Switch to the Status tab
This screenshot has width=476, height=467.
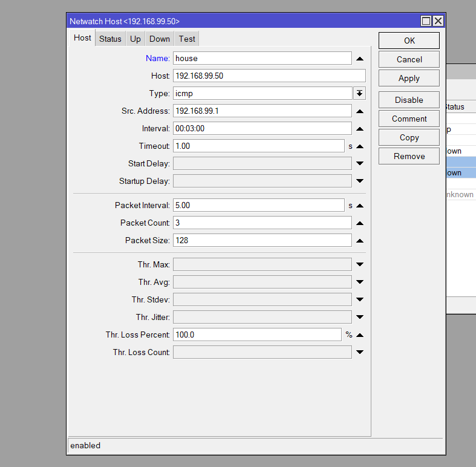(110, 39)
